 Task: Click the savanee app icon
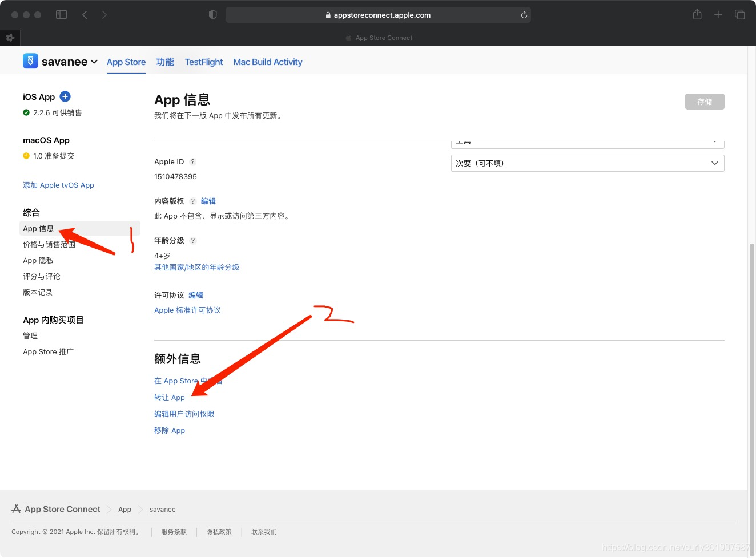[x=30, y=61]
